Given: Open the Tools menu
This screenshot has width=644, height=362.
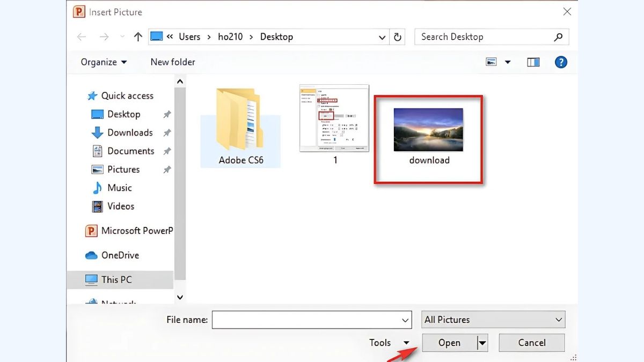Looking at the screenshot, I should (x=389, y=343).
